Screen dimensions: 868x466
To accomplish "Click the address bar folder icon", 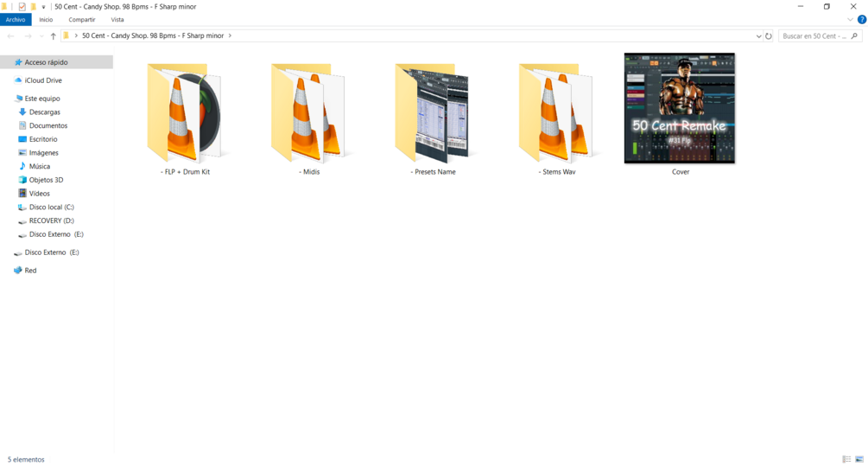I will coord(67,35).
